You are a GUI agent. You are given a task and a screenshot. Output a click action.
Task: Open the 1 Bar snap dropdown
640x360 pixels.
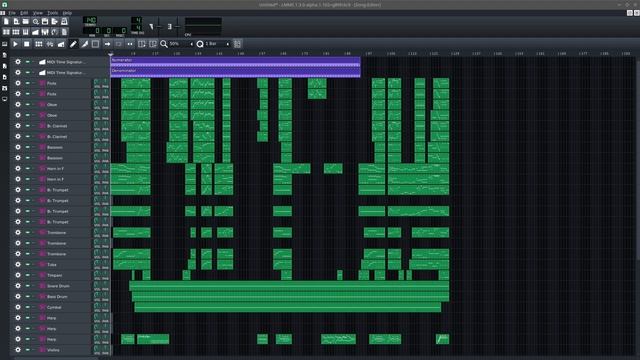coord(217,44)
